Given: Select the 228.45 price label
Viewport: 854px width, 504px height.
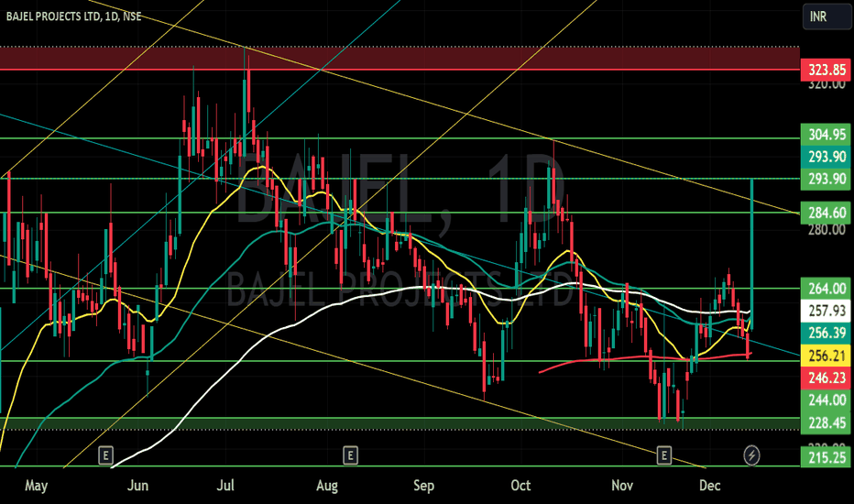Looking at the screenshot, I should 826,422.
